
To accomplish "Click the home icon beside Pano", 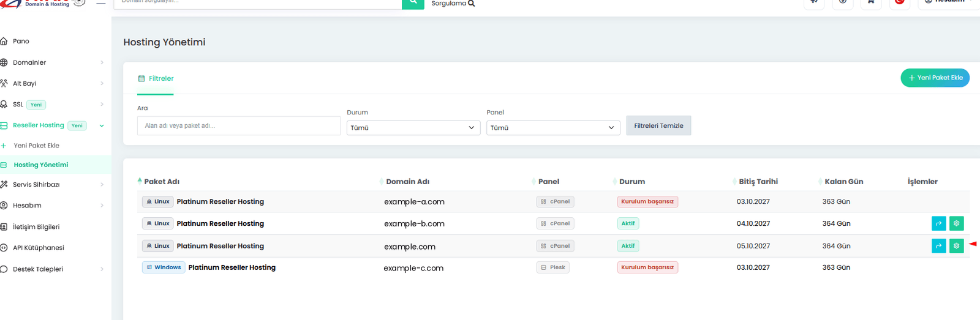I will pyautogui.click(x=4, y=41).
